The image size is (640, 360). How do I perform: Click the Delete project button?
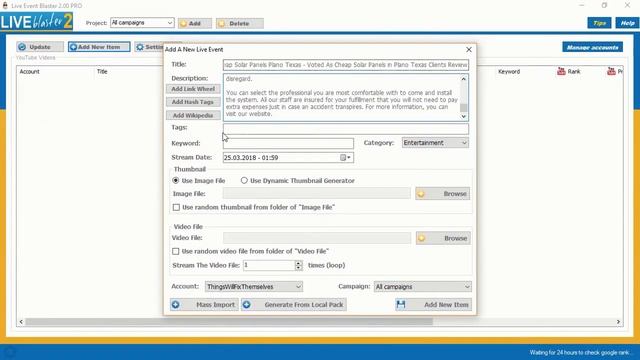pos(240,23)
